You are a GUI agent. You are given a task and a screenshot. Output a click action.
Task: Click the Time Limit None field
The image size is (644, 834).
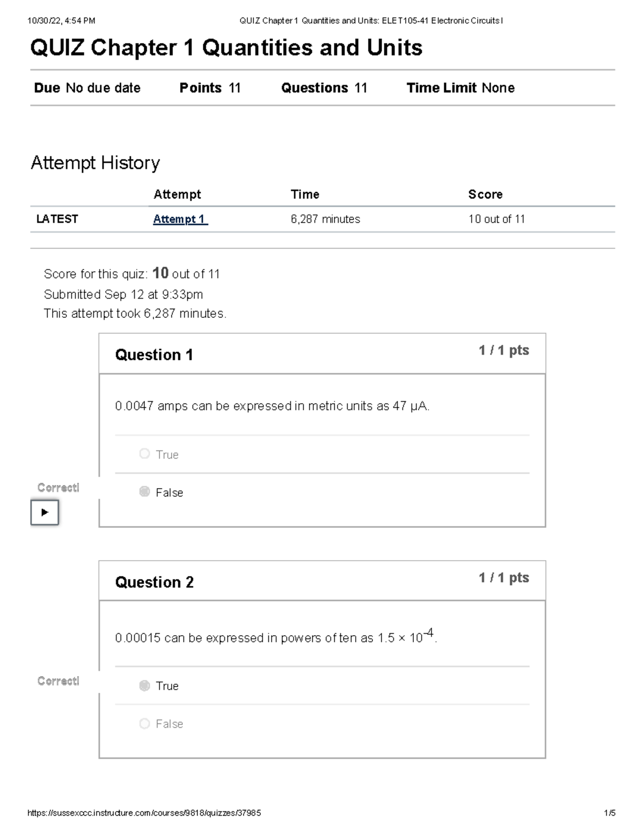click(x=460, y=88)
